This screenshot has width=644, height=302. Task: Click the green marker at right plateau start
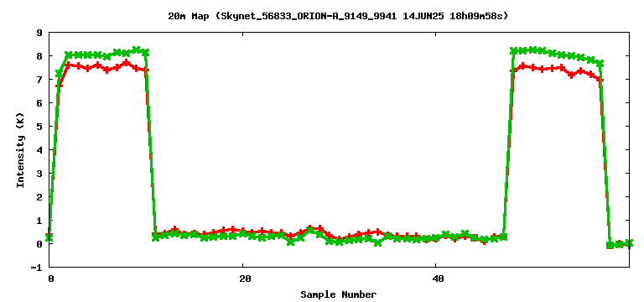[513, 51]
